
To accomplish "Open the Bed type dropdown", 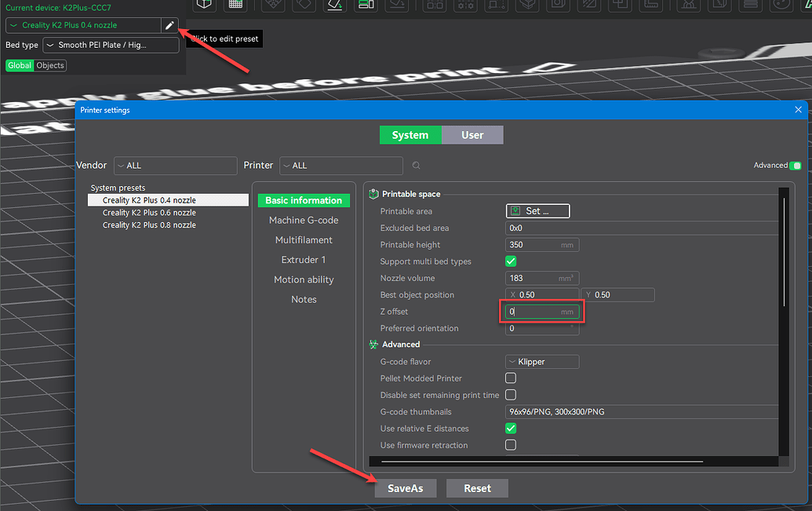I will tap(110, 45).
